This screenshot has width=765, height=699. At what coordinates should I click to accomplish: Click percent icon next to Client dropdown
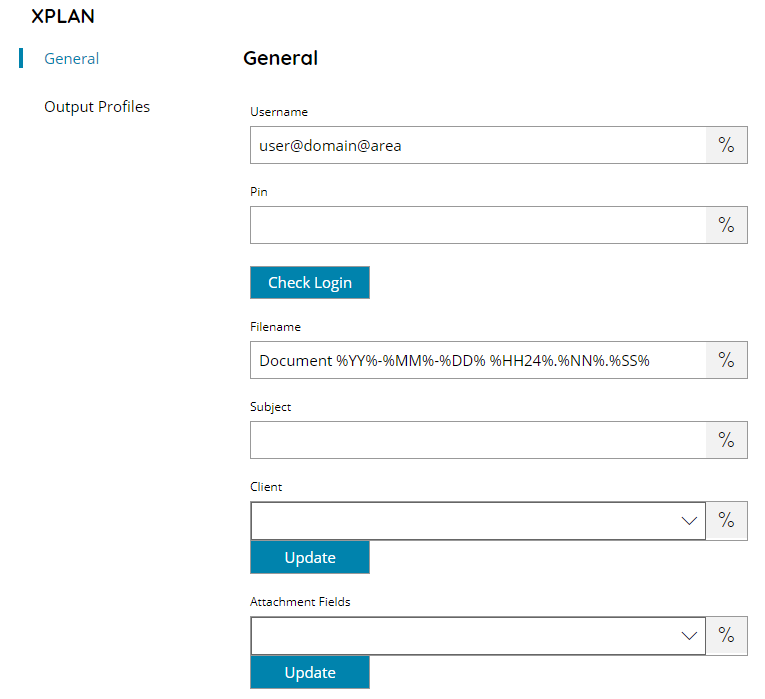tap(726, 520)
